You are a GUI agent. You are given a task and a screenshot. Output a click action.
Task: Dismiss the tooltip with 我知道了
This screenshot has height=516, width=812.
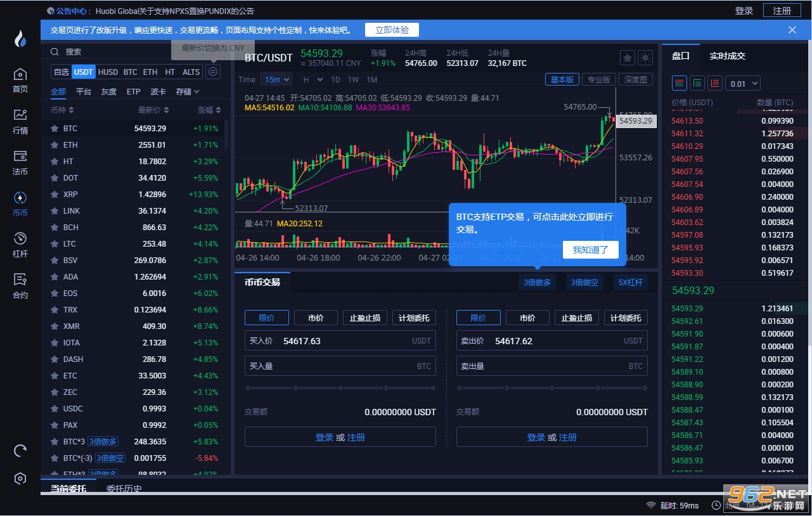click(x=590, y=250)
